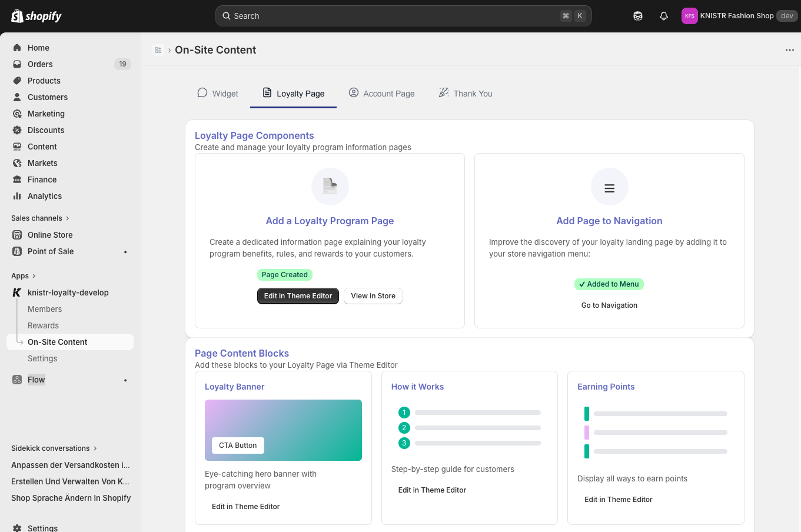Click the View in Store button
Viewport: 801px width, 532px height.
[x=373, y=296]
